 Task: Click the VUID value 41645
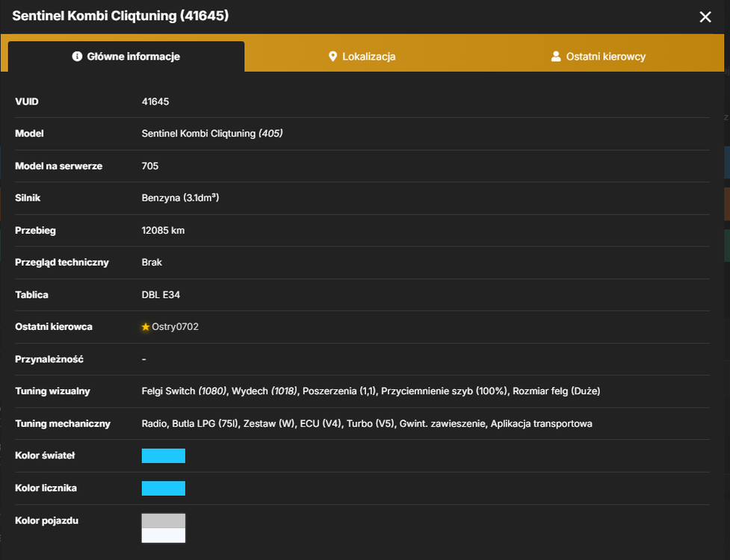tap(155, 102)
